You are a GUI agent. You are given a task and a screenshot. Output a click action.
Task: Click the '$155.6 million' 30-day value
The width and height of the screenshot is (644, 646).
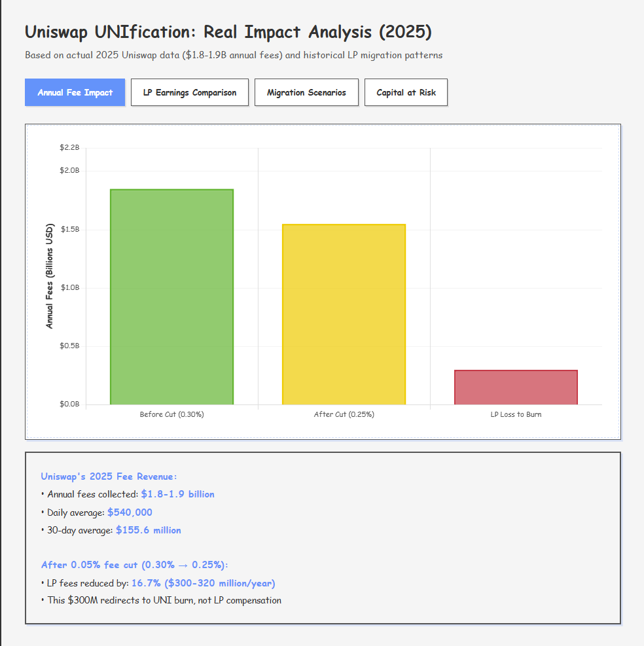(x=149, y=530)
